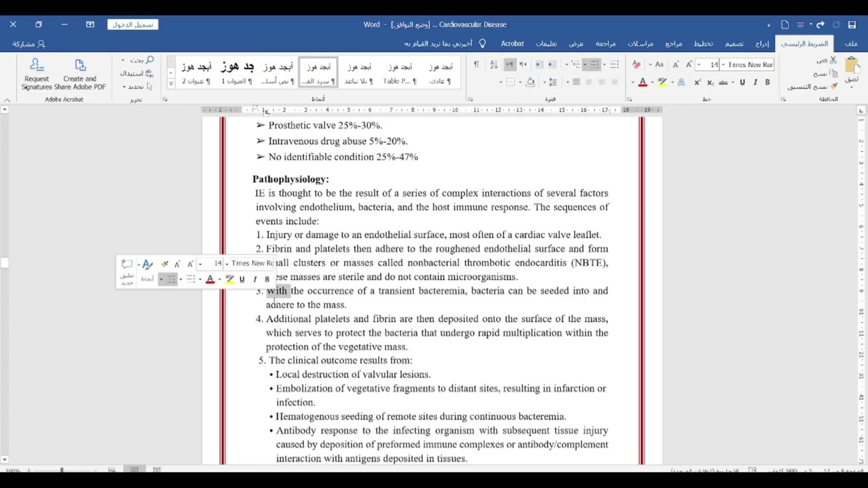Click the Cut (قص) scissors command

tap(827, 60)
